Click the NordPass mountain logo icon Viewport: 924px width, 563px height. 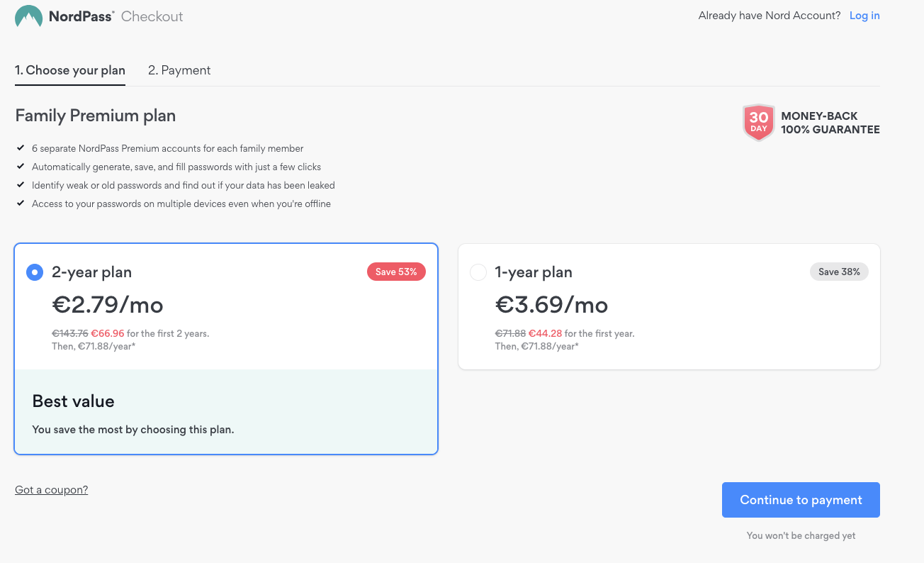[28, 16]
